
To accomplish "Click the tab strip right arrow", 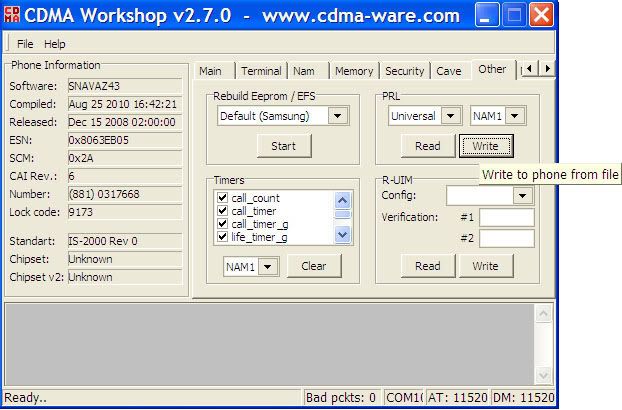I will click(x=547, y=69).
